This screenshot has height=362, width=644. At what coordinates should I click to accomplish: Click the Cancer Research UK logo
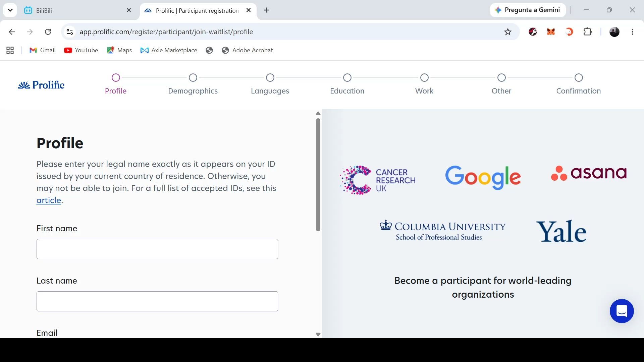tap(378, 180)
